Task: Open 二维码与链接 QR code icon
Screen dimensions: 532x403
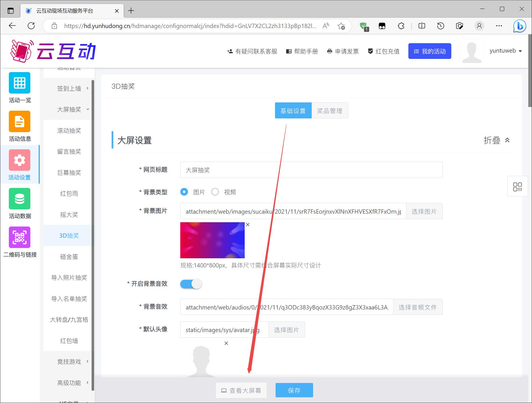Action: (x=19, y=237)
